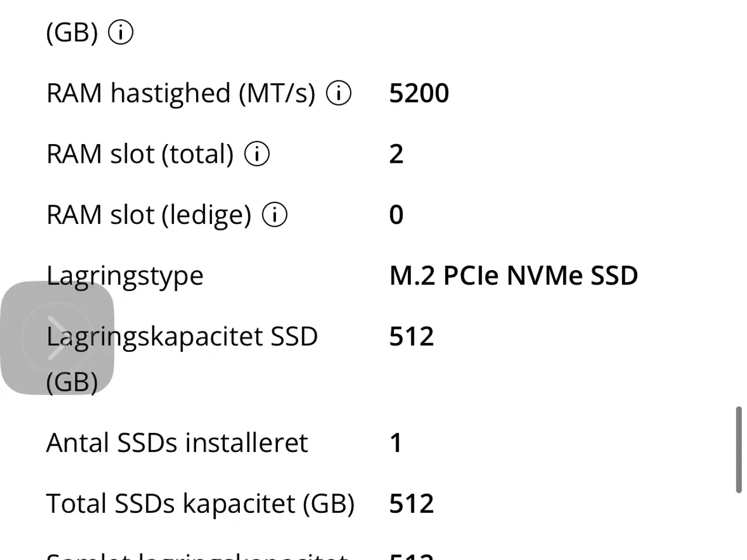Show info for RAM slot (total)
Screen dimensions: 747x560
(257, 154)
